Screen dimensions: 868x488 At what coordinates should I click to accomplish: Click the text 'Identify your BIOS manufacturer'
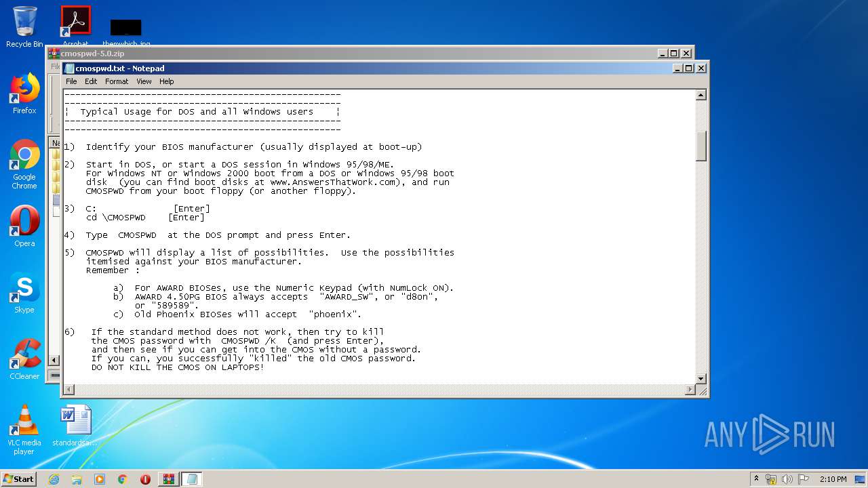pos(169,147)
